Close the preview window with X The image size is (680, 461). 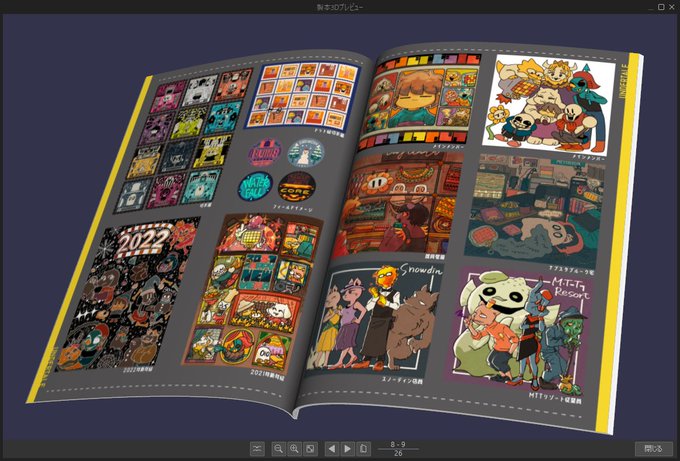point(672,7)
